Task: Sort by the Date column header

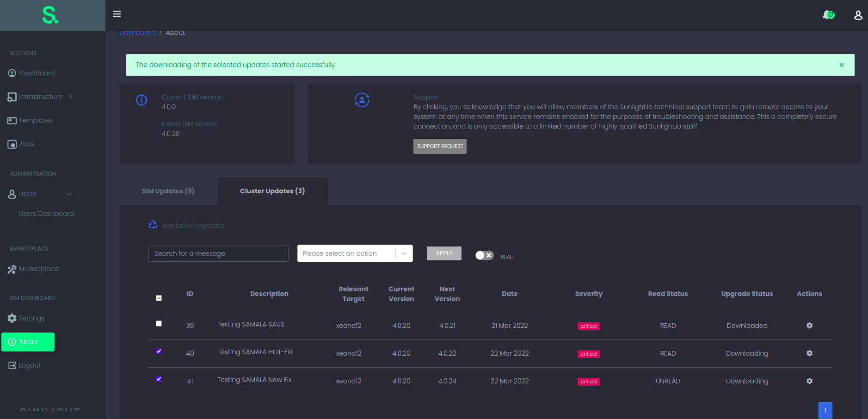Action: coord(510,294)
